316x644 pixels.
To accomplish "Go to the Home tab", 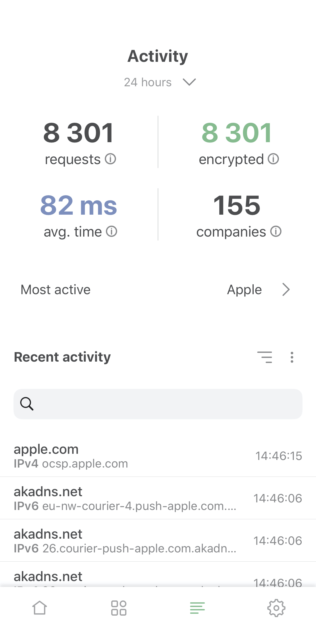I will pos(40,608).
